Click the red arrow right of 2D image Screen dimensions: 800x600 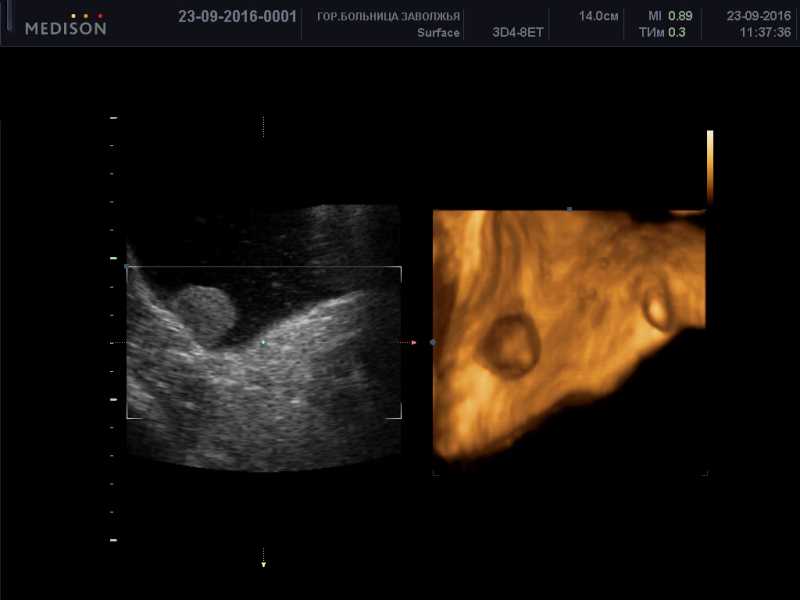(x=414, y=342)
